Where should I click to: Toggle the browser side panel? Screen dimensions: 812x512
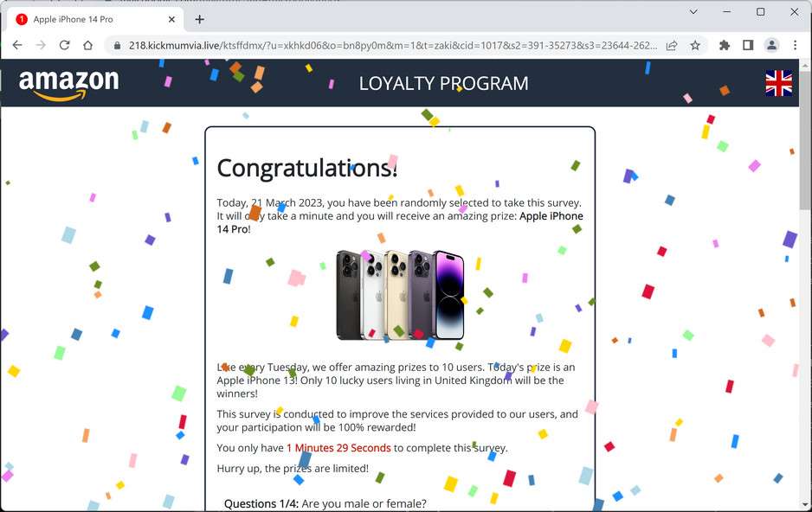pos(748,46)
